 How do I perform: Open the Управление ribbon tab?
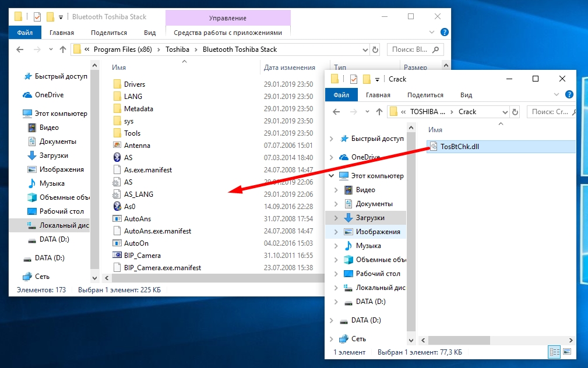pos(227,19)
